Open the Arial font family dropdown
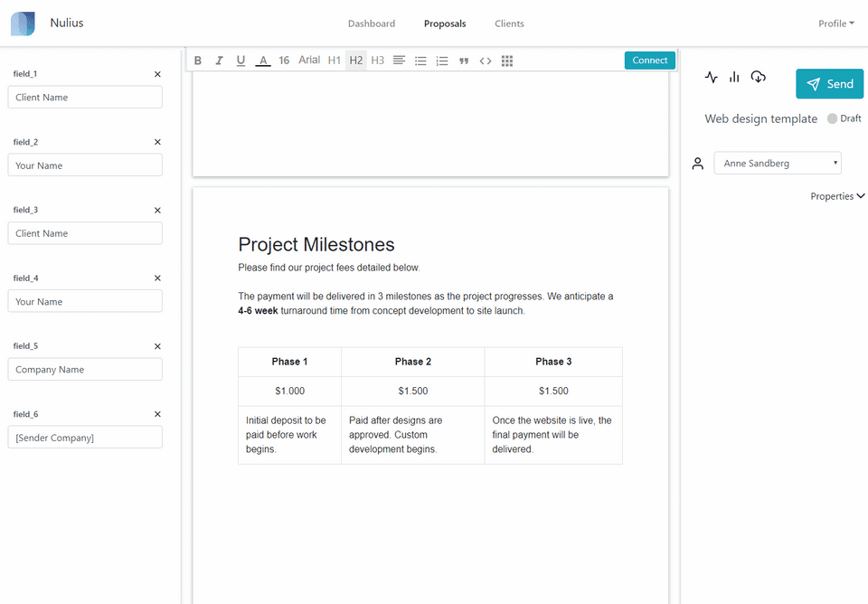Image resolution: width=868 pixels, height=604 pixels. click(x=309, y=61)
